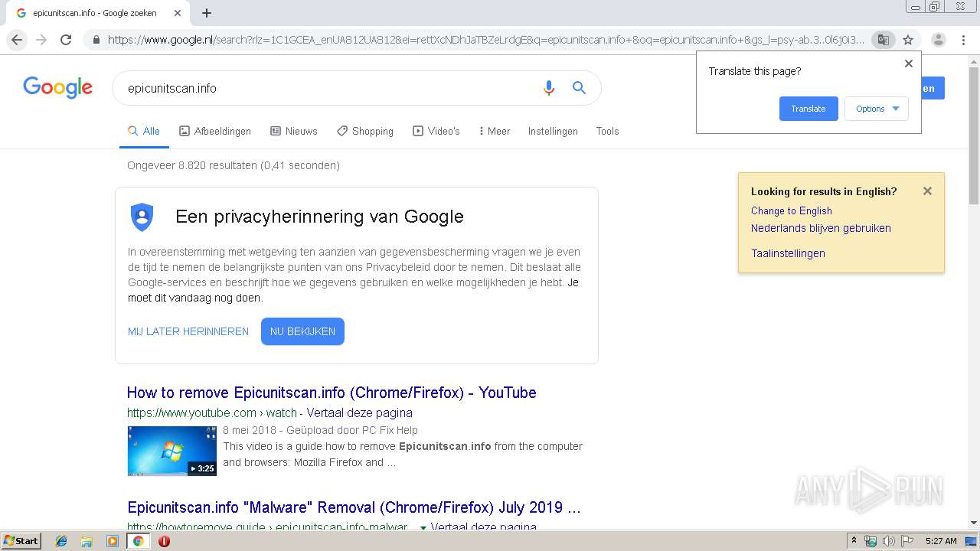Viewport: 980px width, 551px height.
Task: Open the Meer dropdown menu
Action: (x=495, y=131)
